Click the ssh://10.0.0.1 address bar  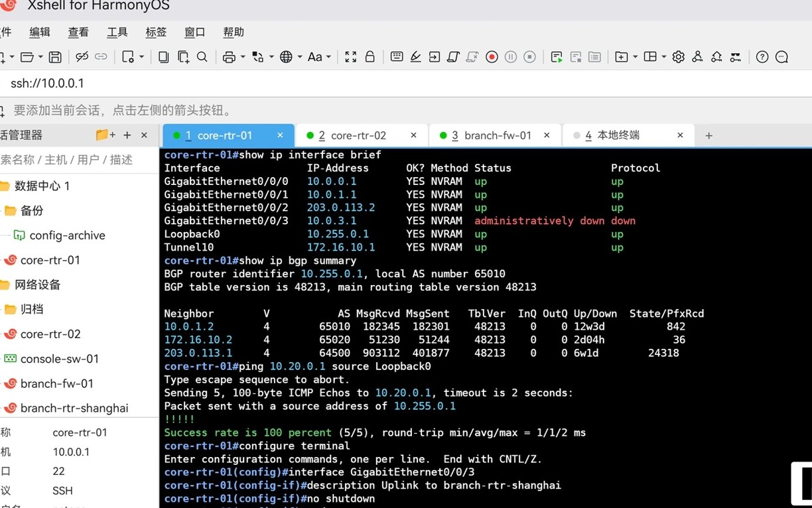pos(406,84)
